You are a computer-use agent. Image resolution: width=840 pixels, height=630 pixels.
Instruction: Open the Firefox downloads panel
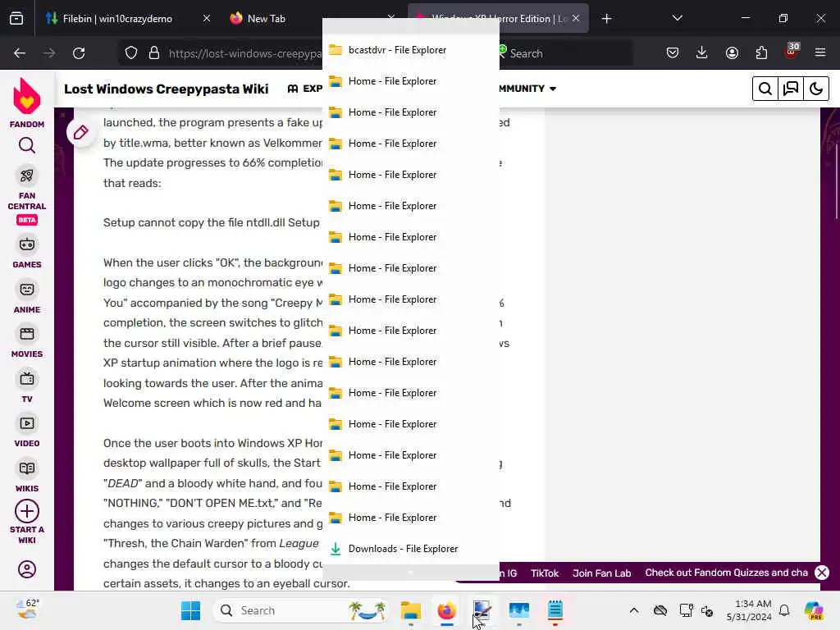click(702, 52)
